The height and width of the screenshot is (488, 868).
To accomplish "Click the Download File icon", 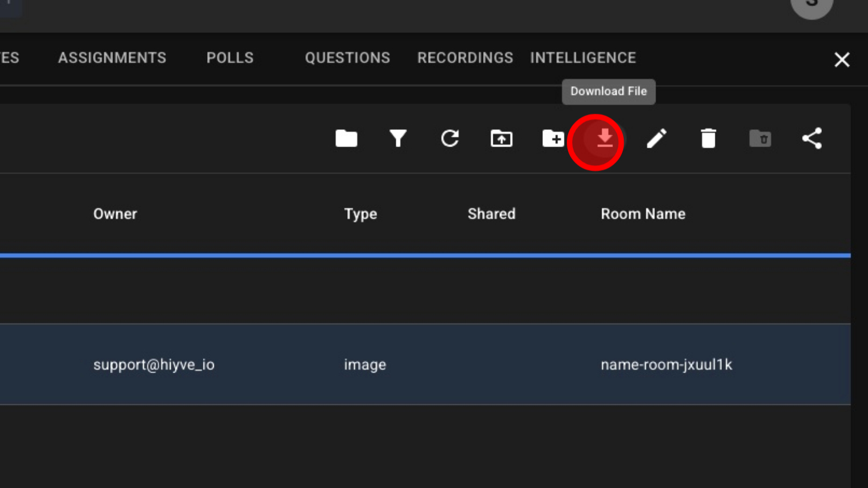I will (x=605, y=139).
